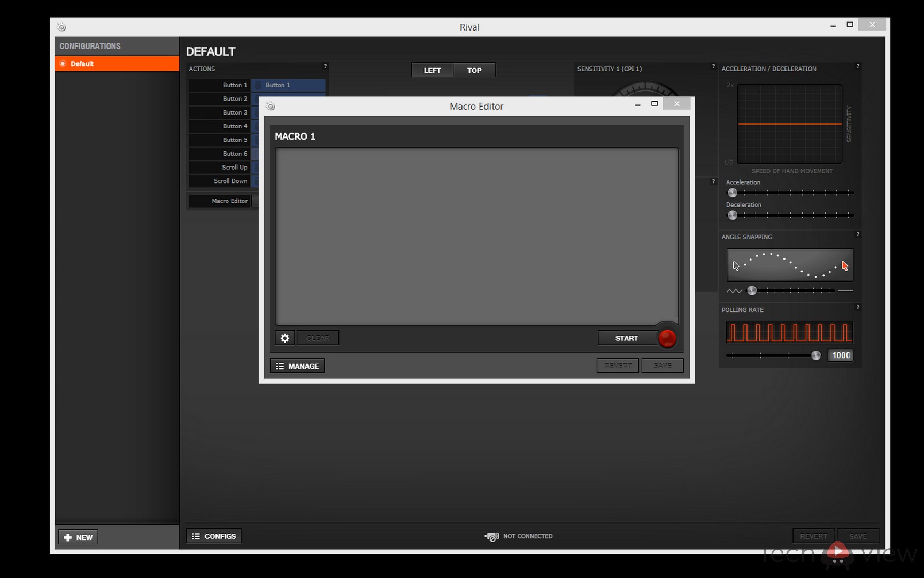Minimize the Rival window
The height and width of the screenshot is (578, 924).
coord(833,25)
